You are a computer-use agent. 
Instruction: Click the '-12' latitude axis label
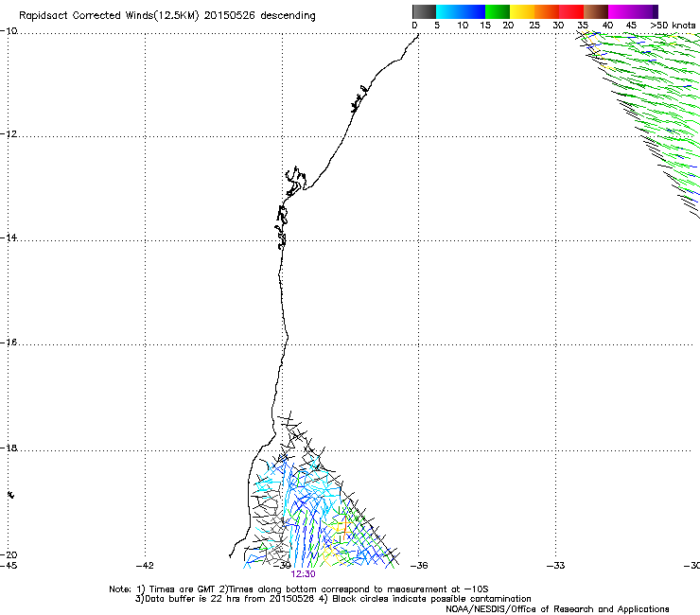(x=9, y=134)
